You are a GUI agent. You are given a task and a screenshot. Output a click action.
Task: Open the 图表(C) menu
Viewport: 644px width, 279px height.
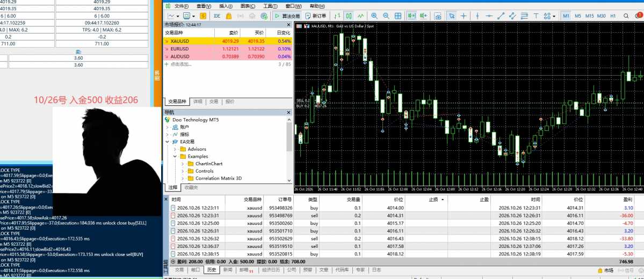point(248,6)
